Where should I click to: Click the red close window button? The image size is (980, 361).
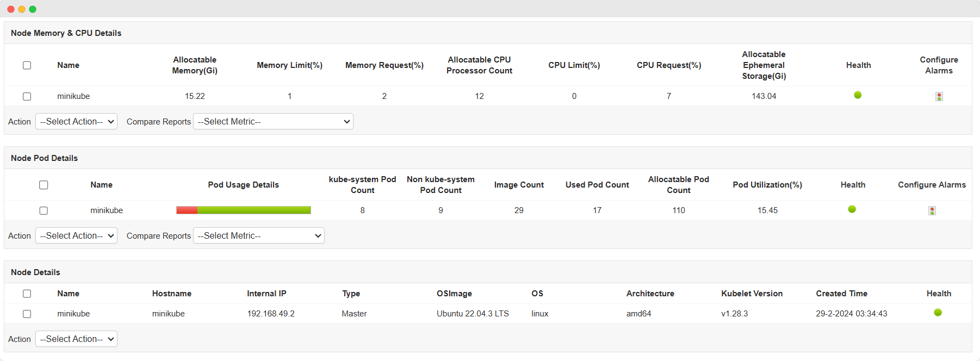click(x=11, y=9)
